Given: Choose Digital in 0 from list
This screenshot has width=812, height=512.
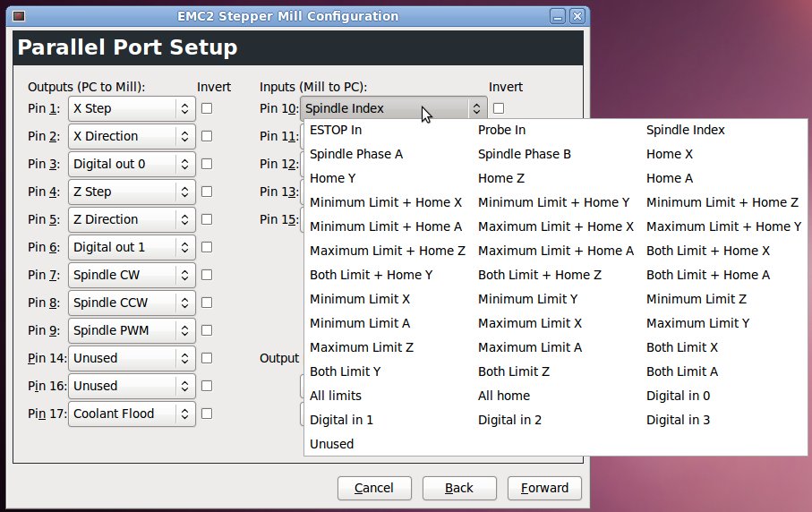Looking at the screenshot, I should pyautogui.click(x=678, y=396).
